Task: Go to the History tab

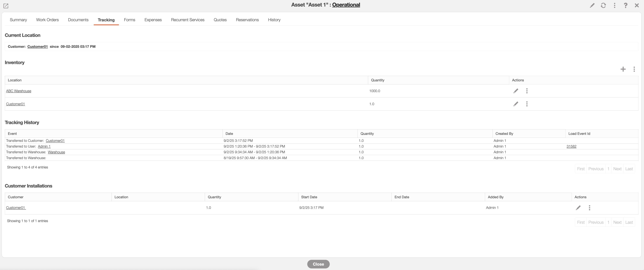Action: (x=274, y=20)
